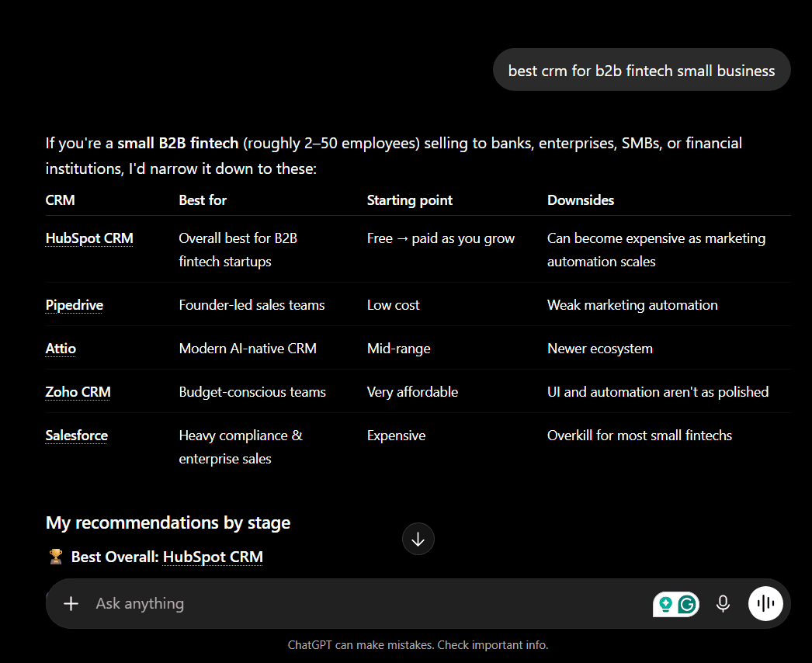
Task: Click 'Overkill for most small fintechs'
Action: (x=640, y=436)
